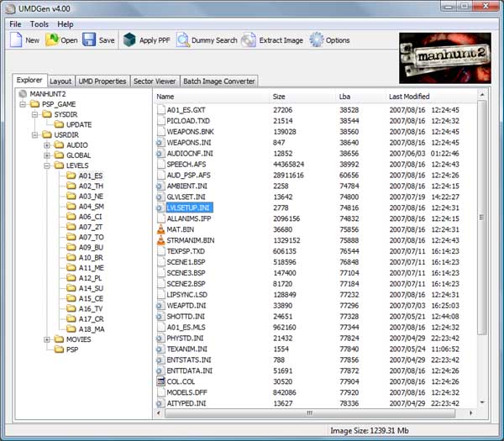Open the Help menu

point(66,24)
